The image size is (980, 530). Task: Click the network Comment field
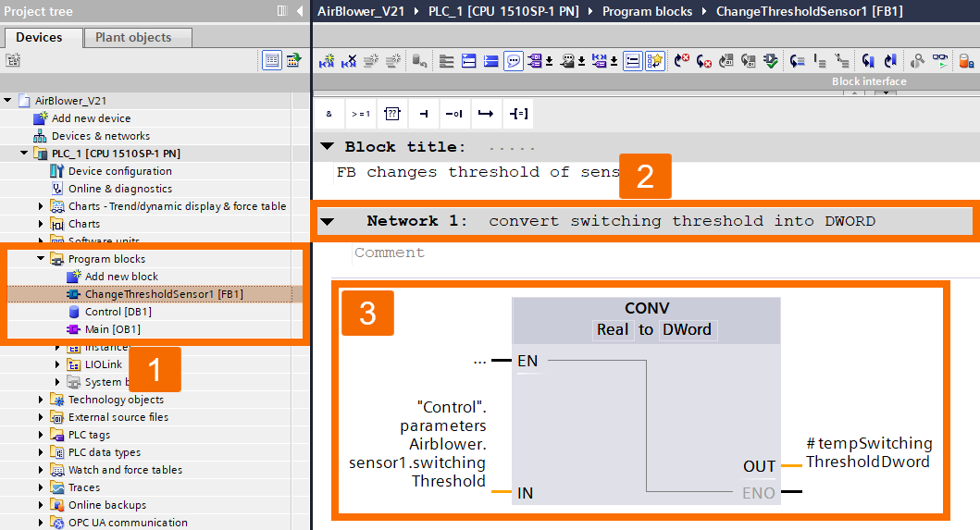(x=390, y=253)
